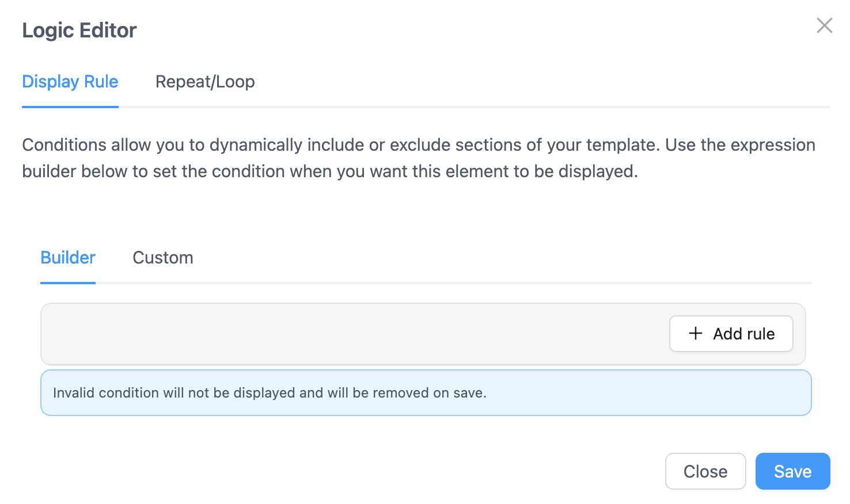Image resolution: width=850 pixels, height=504 pixels.
Task: Open the Repeat/Loop tab
Action: pyautogui.click(x=205, y=82)
